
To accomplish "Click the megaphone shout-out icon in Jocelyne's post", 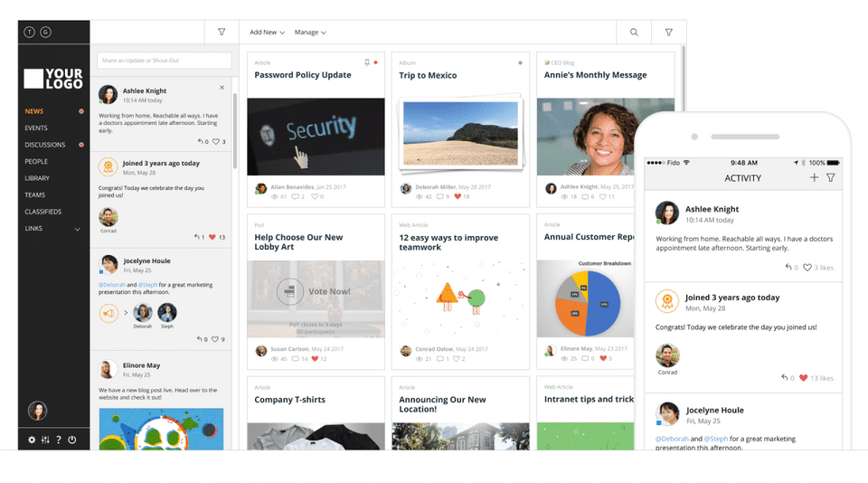I will tap(109, 313).
